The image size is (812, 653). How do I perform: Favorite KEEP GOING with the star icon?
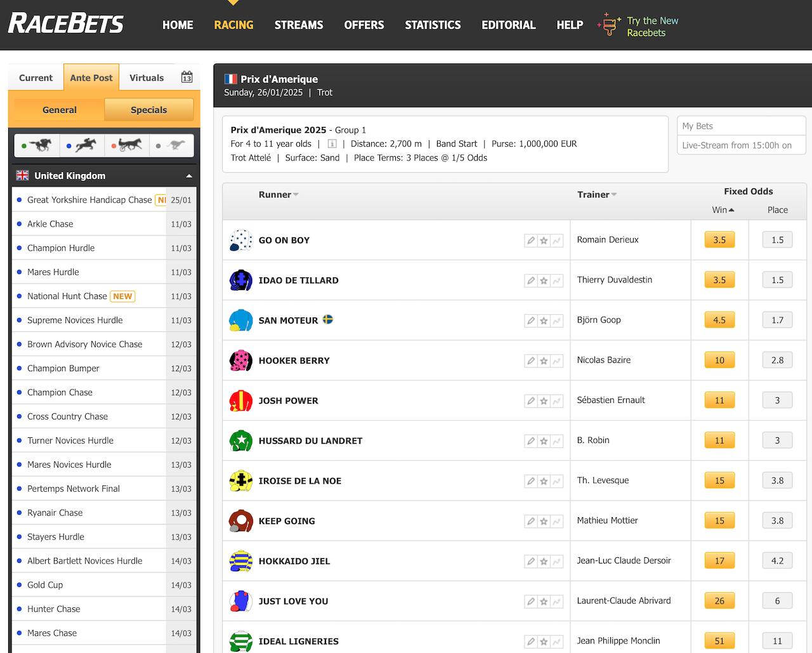coord(544,521)
